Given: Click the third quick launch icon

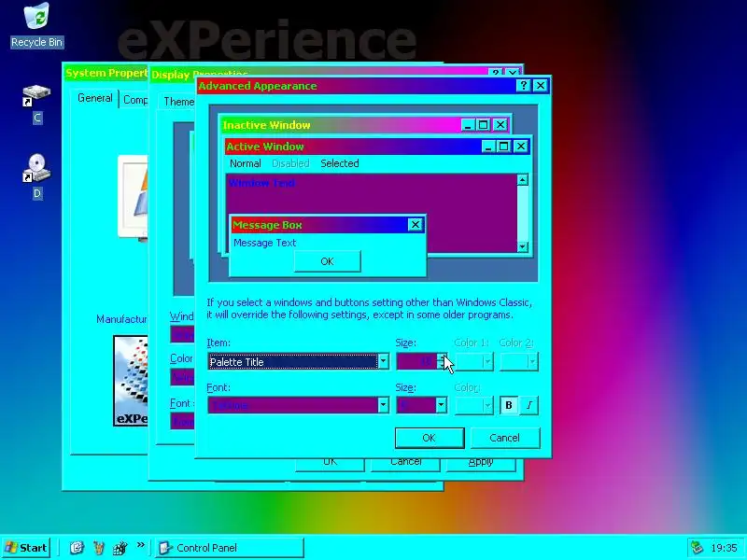Looking at the screenshot, I should click(x=120, y=548).
